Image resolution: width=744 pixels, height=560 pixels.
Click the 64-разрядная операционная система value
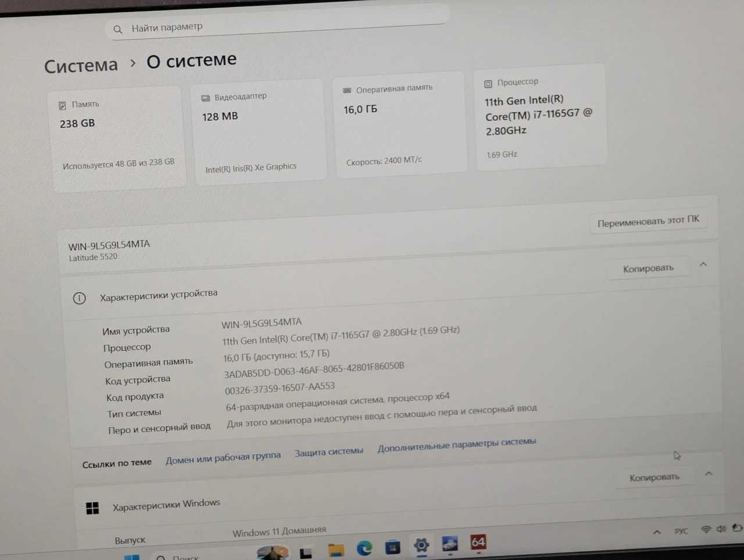click(338, 401)
